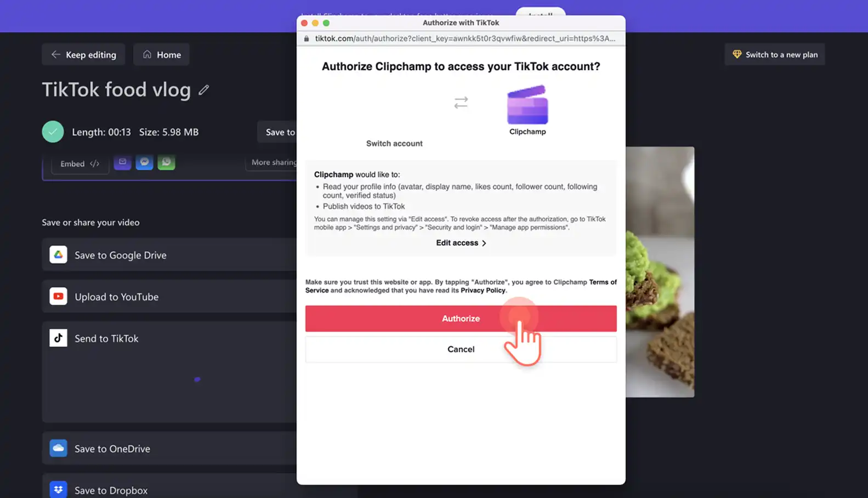Screen dimensions: 868x498
Task: Share video via WhatsApp icon
Action: (166, 162)
